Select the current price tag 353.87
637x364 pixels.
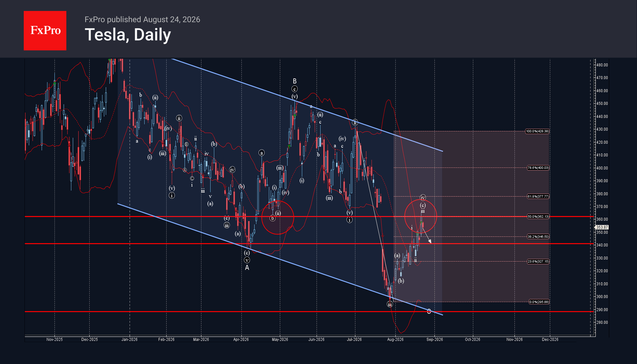pyautogui.click(x=602, y=227)
